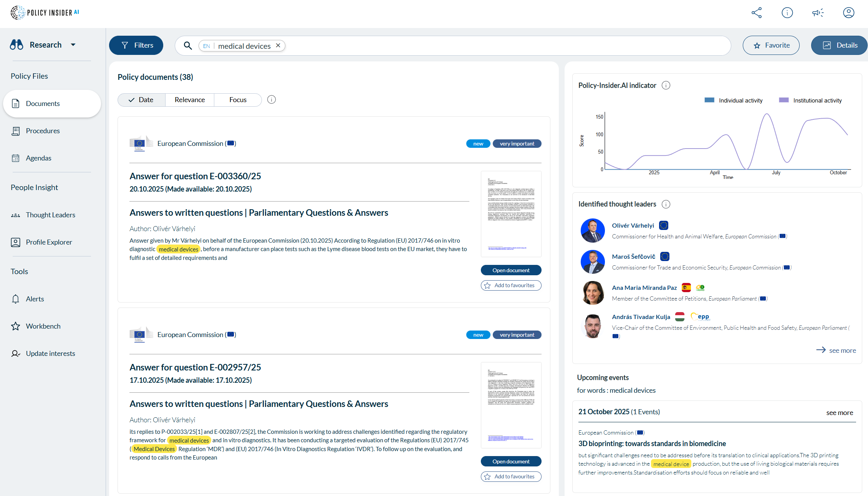This screenshot has height=496, width=868.
Task: Toggle Individual activity legend swatch
Action: (x=709, y=100)
